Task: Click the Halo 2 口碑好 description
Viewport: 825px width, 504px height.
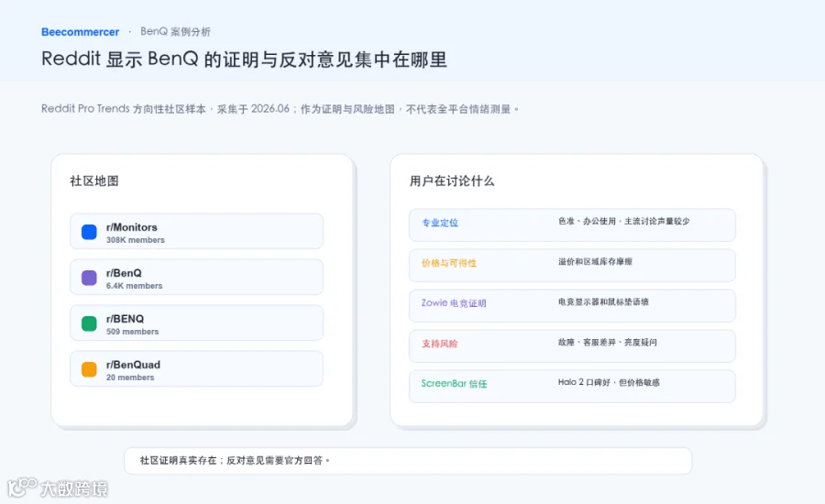Action: point(609,382)
